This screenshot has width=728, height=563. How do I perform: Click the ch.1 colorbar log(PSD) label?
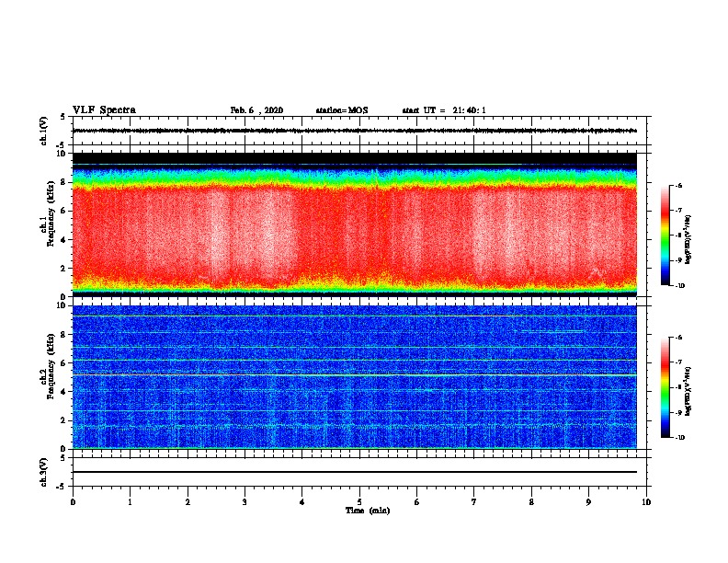click(688, 239)
